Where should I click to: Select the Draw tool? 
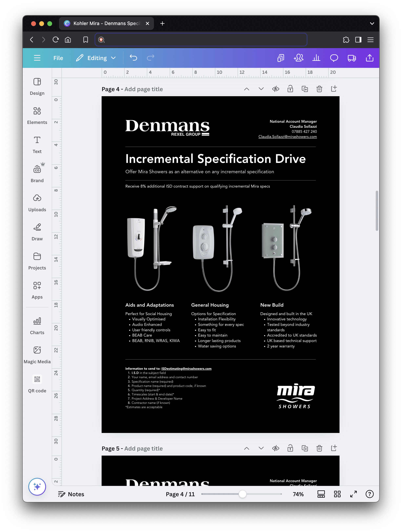37,232
